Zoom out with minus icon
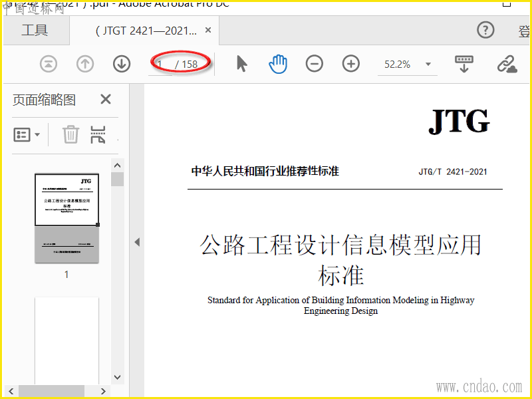Screen dimensions: 532x399 314,64
